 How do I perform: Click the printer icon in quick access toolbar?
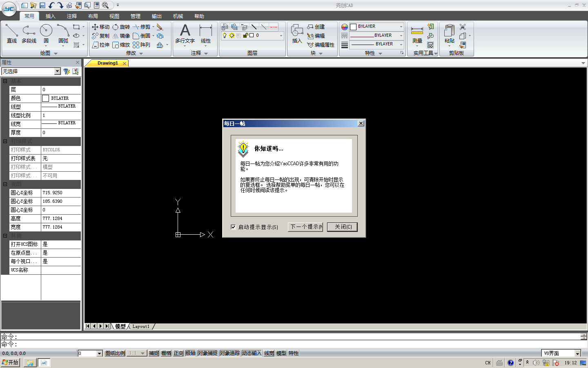(69, 5)
